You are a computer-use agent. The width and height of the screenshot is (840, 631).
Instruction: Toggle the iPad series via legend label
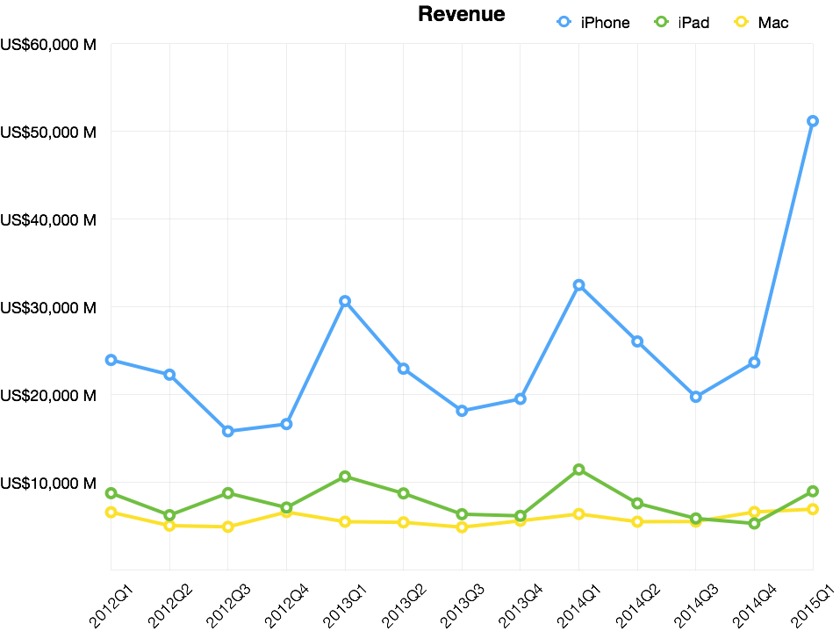(x=693, y=23)
